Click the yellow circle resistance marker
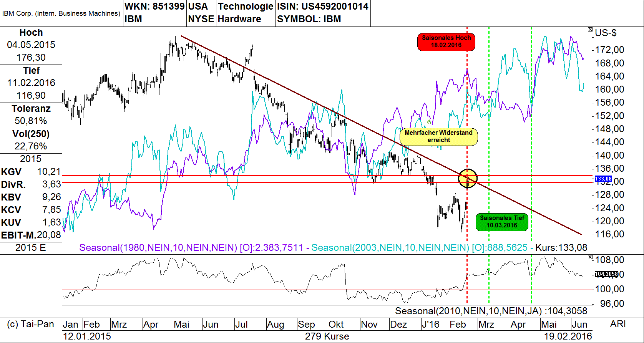 click(468, 178)
